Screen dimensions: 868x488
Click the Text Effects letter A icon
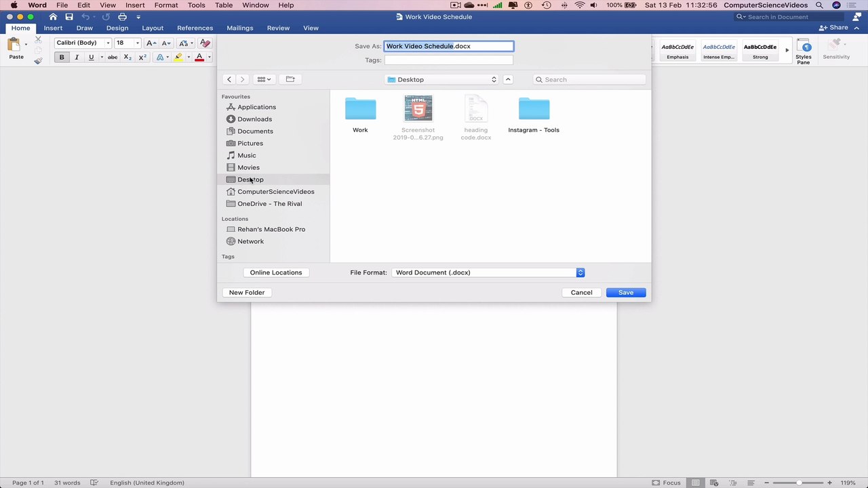(x=160, y=58)
